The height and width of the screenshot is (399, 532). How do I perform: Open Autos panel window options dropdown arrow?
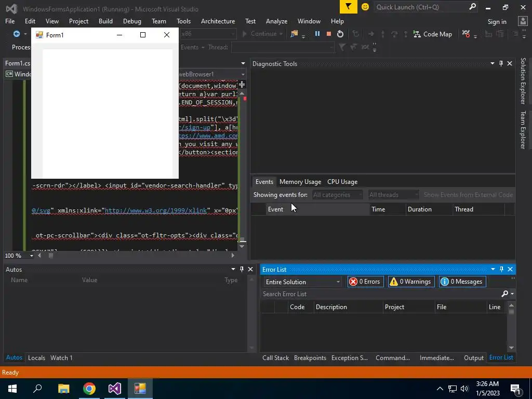coord(233,269)
